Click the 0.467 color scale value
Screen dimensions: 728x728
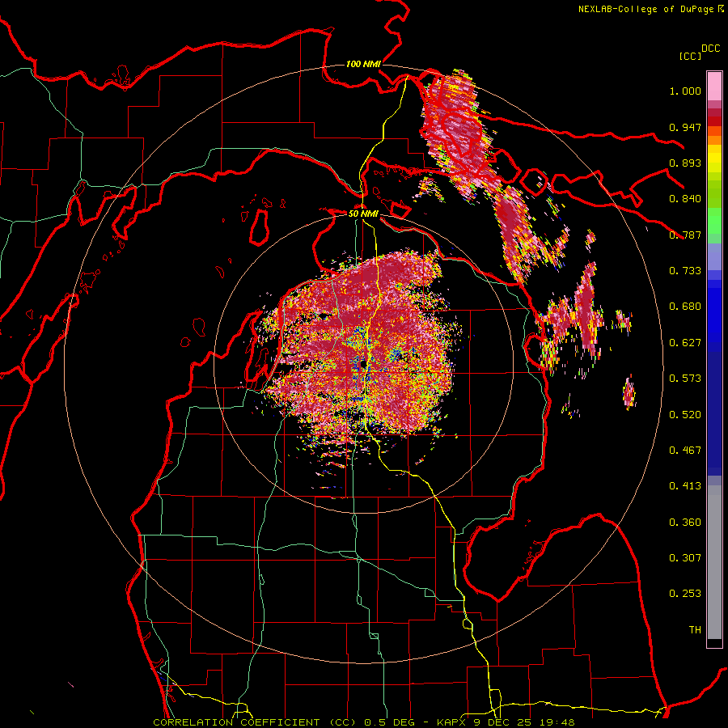[685, 450]
